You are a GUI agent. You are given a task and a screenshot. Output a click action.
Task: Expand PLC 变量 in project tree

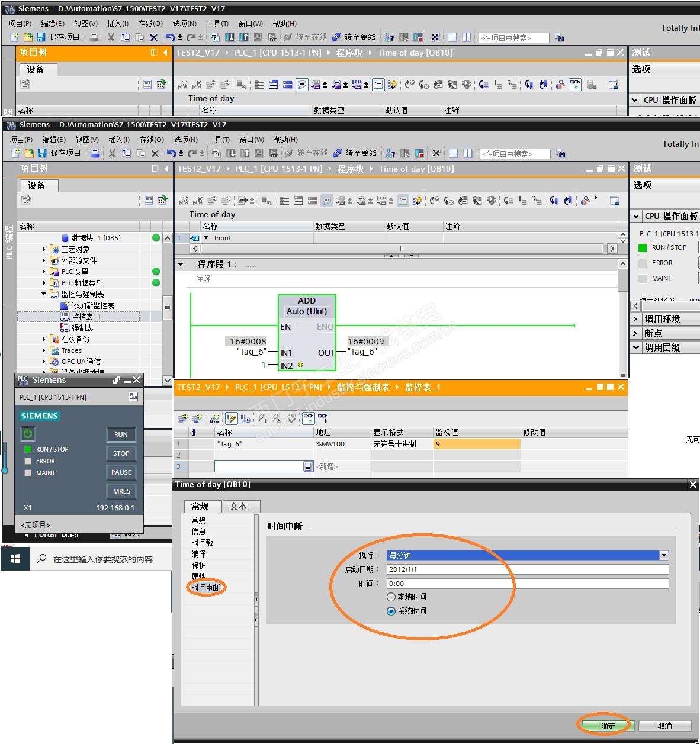point(44,272)
